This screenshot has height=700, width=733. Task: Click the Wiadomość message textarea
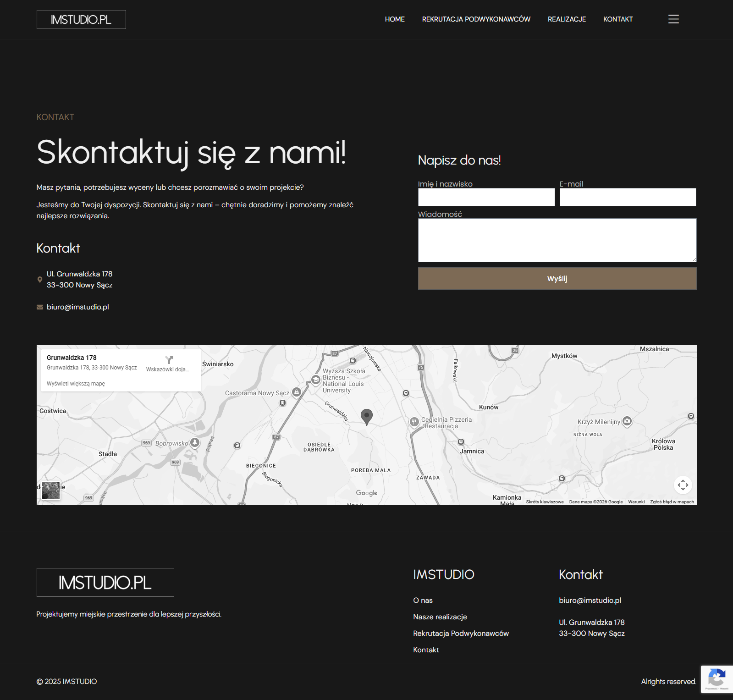coord(557,240)
